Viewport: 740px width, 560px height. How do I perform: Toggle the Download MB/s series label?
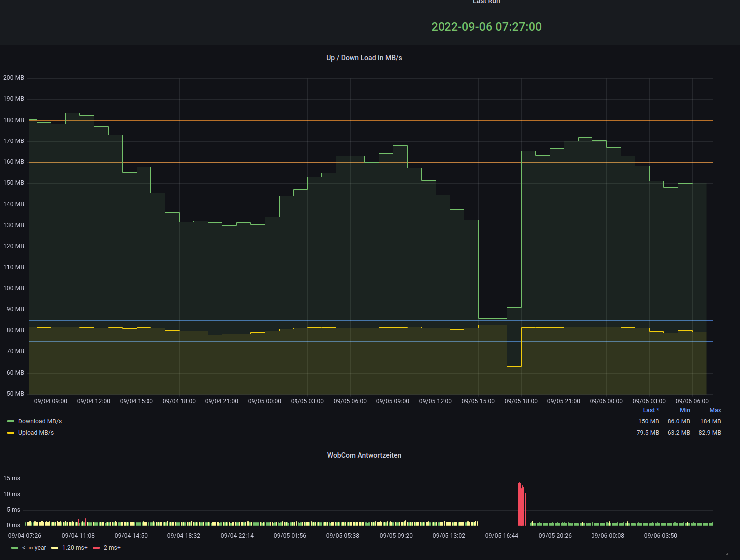[40, 421]
